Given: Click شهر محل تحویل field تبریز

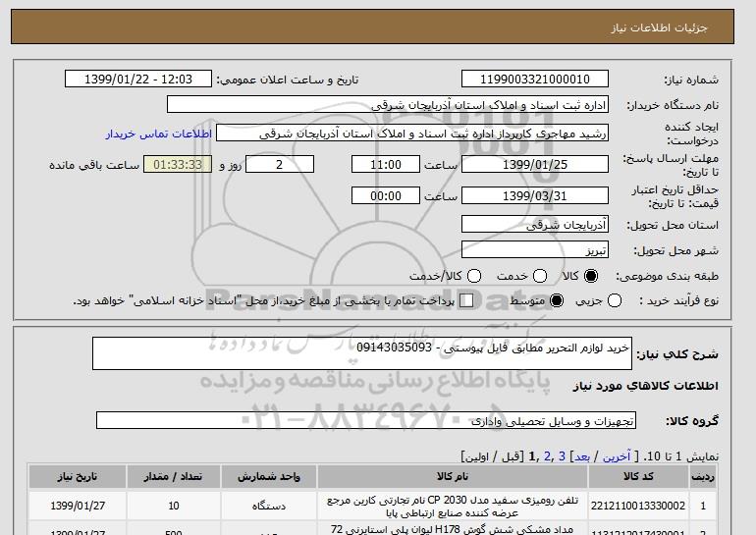Looking at the screenshot, I should pyautogui.click(x=535, y=250).
